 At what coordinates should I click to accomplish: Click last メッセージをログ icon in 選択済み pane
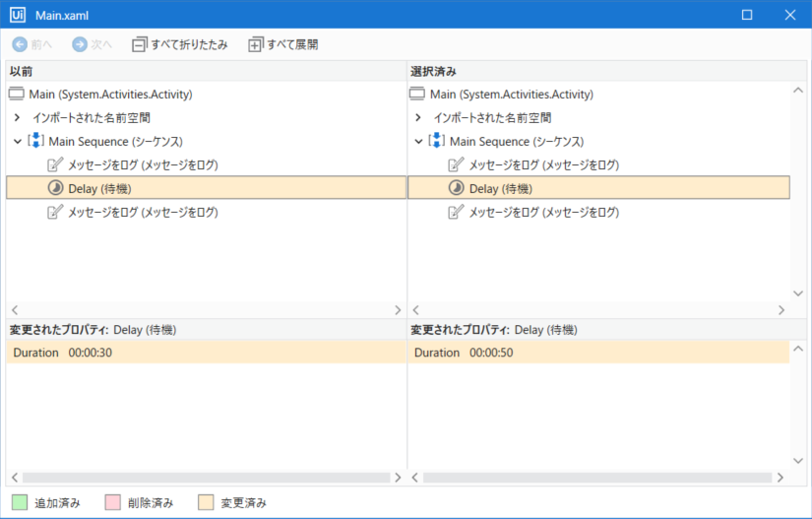click(456, 212)
